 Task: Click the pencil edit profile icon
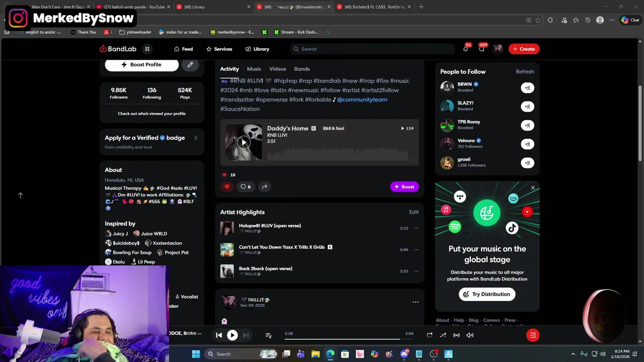pyautogui.click(x=190, y=64)
